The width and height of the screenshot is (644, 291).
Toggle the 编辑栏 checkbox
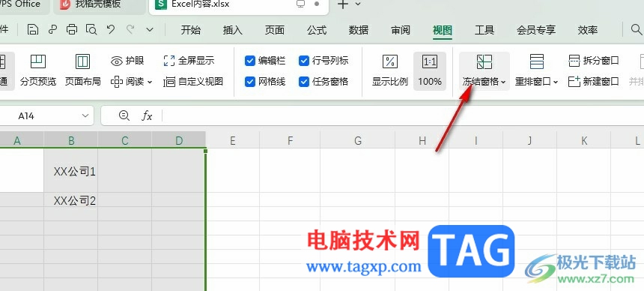click(x=249, y=61)
